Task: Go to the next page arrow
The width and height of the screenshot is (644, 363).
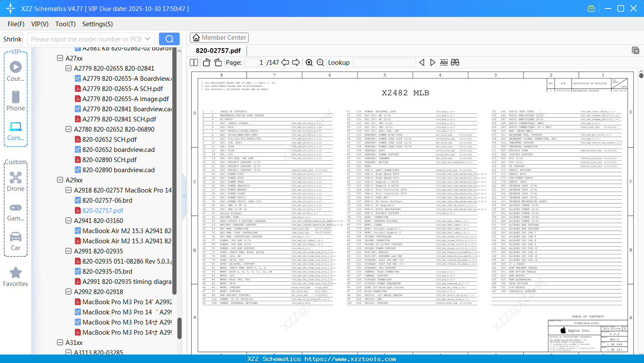Action: 296,62
